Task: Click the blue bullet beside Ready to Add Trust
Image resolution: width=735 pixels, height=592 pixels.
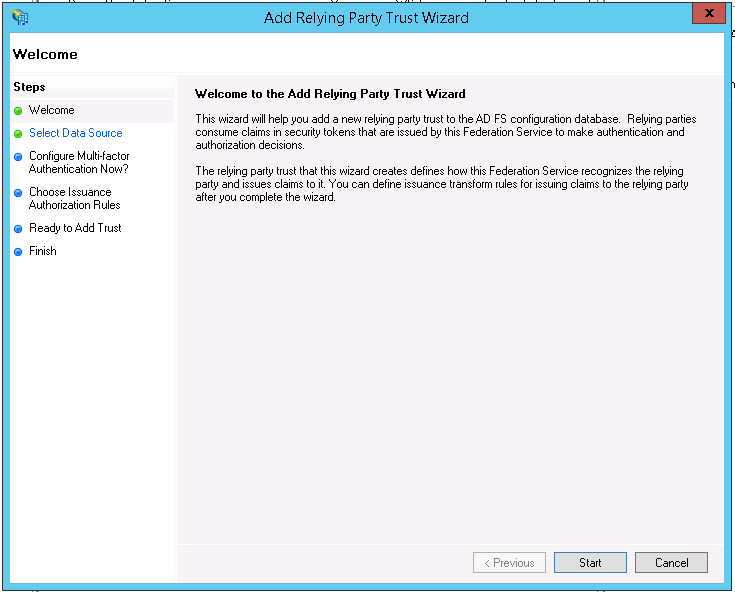Action: [x=18, y=229]
